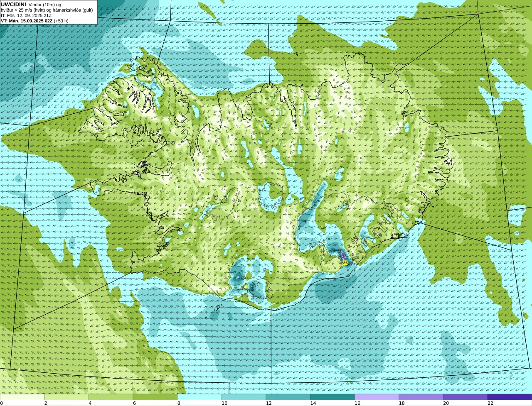
Task: Select the darkest purple legend swatch above 22
Action: 510,397
